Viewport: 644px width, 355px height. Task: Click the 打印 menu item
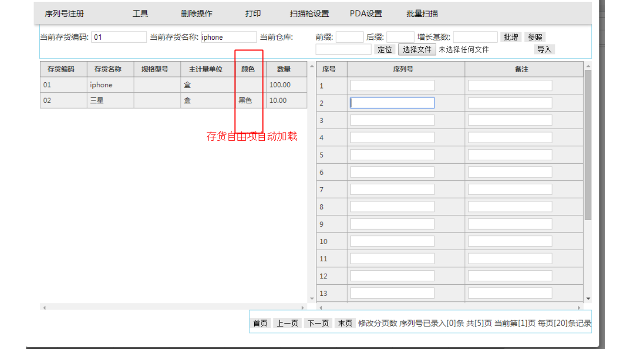[x=253, y=14]
